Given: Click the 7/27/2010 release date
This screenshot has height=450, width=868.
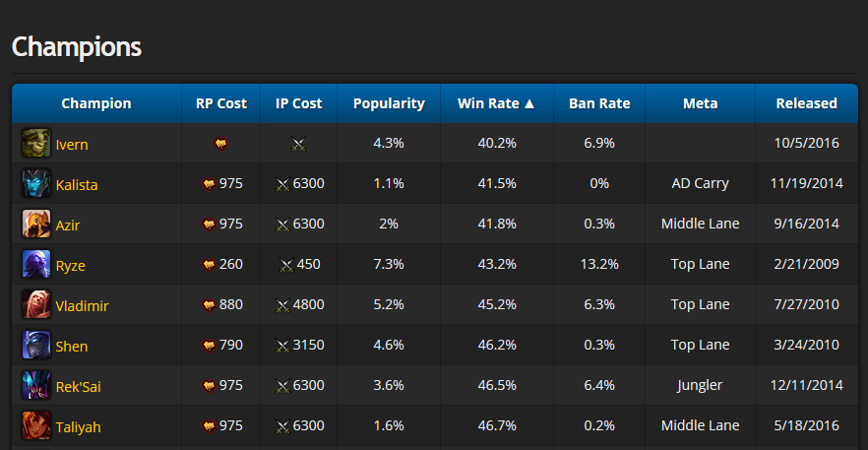Looking at the screenshot, I should (x=807, y=305).
